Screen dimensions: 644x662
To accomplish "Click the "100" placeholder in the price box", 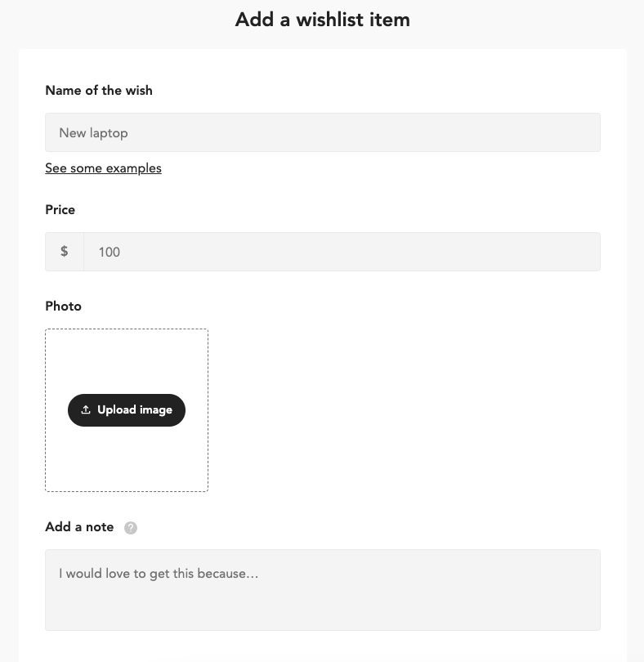I will coord(109,253).
